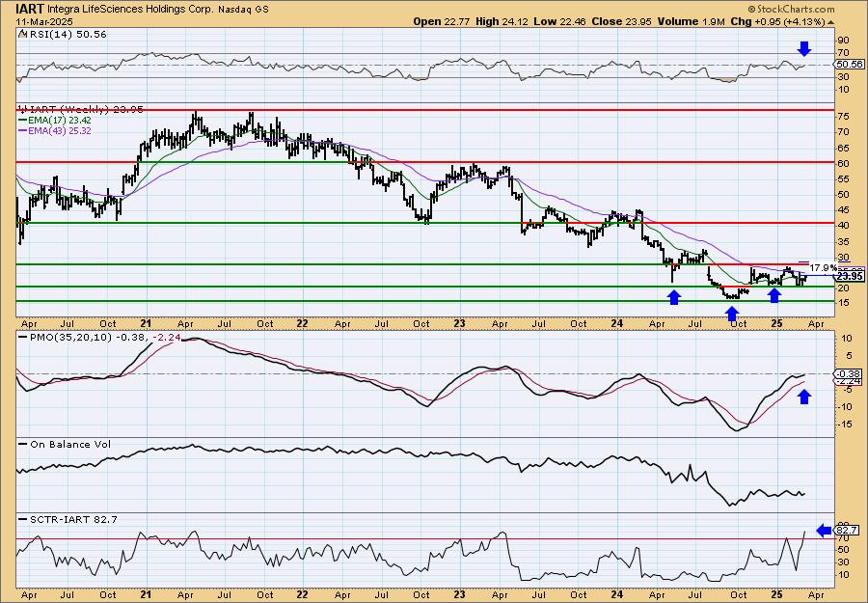Click the -10 label on PMO axis

coord(844,407)
